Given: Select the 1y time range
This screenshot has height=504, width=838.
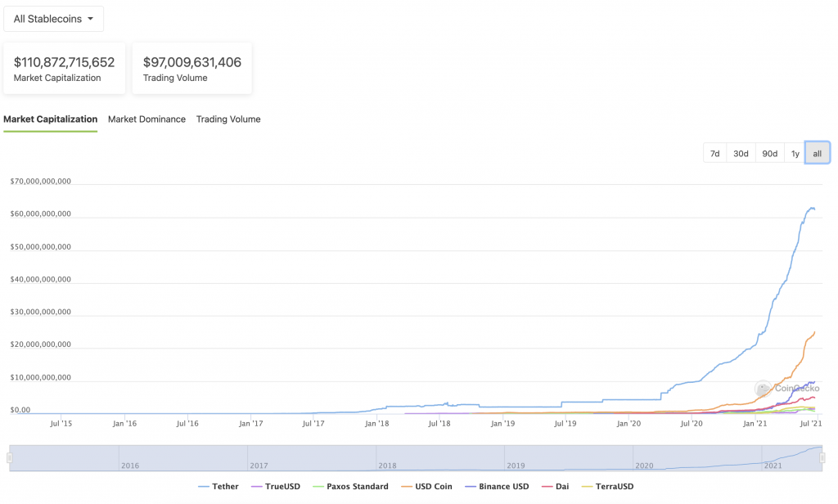Looking at the screenshot, I should point(795,152).
